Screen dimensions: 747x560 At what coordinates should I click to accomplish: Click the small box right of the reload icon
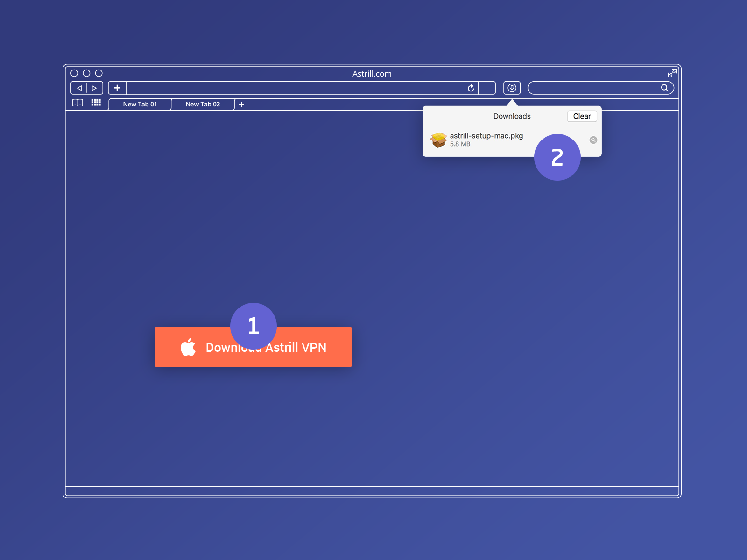tap(486, 88)
